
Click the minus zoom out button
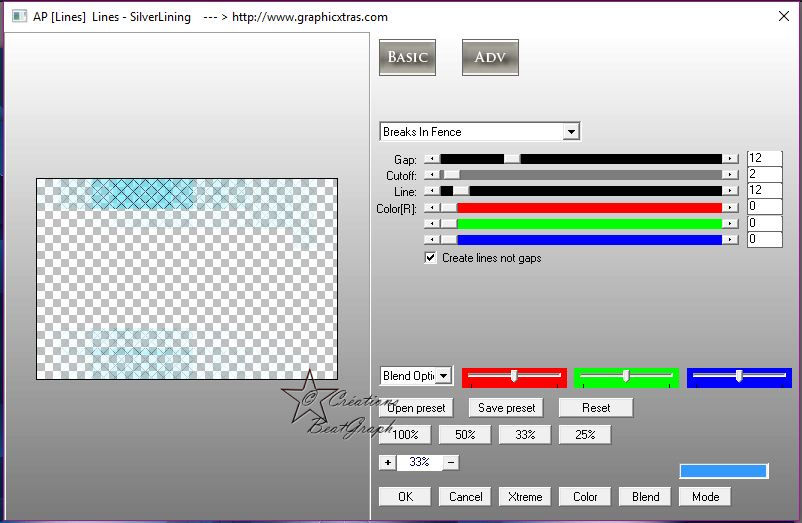tap(451, 463)
